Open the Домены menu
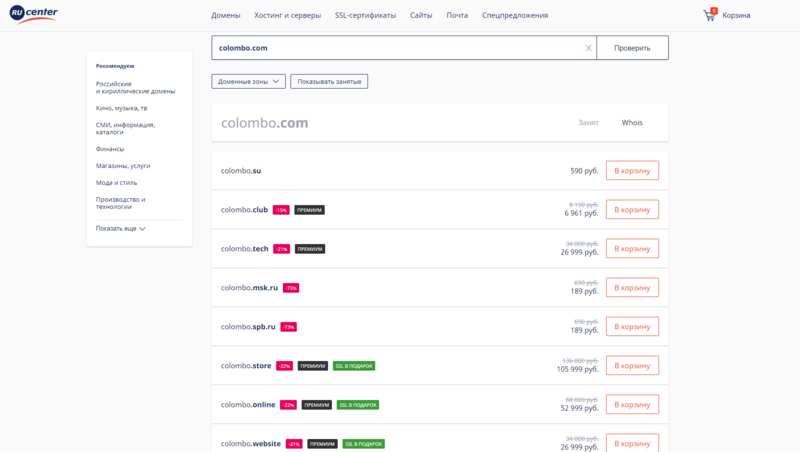 point(226,15)
